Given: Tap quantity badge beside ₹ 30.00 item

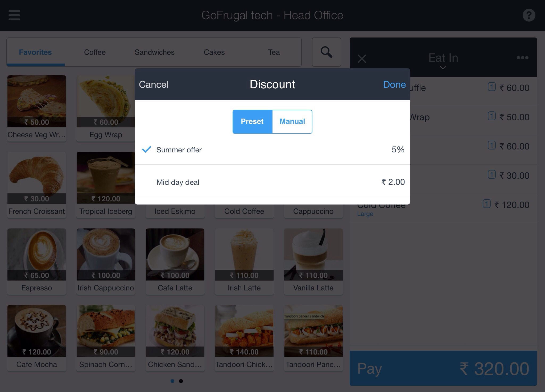Looking at the screenshot, I should 492,175.
